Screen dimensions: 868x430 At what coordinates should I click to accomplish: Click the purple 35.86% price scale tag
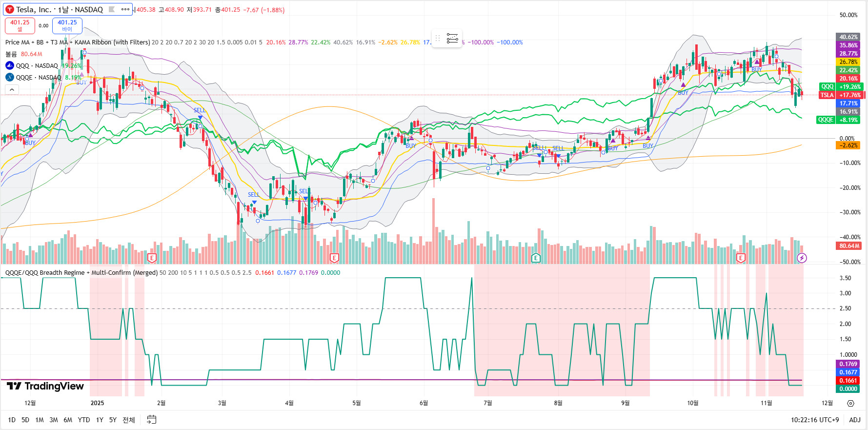tap(849, 45)
